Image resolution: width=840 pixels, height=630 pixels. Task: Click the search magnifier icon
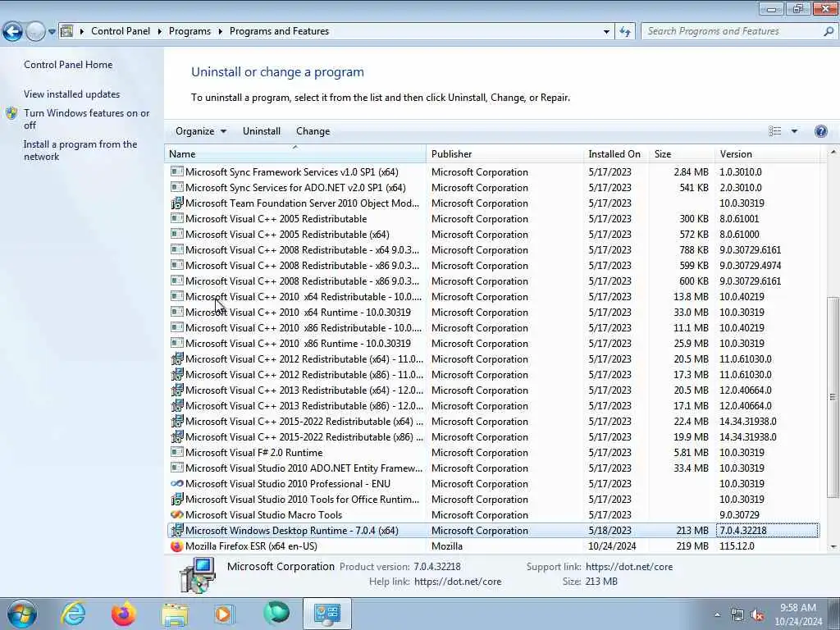click(829, 31)
